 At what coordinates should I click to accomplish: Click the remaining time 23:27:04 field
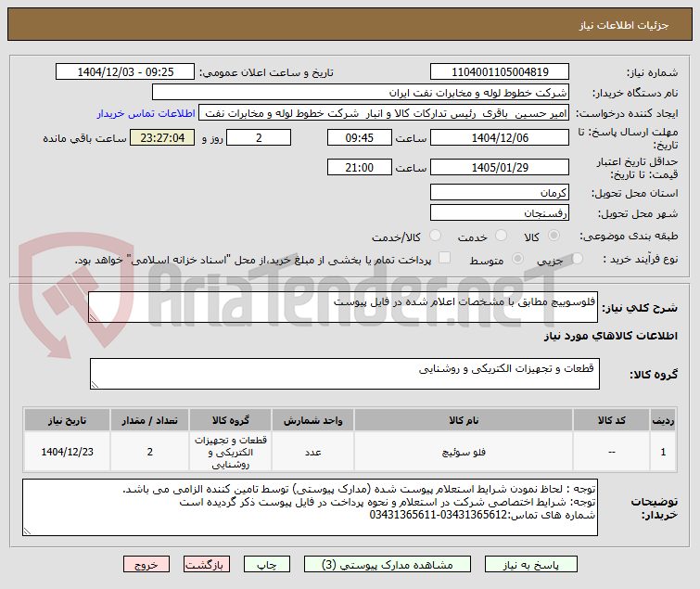pyautogui.click(x=162, y=137)
